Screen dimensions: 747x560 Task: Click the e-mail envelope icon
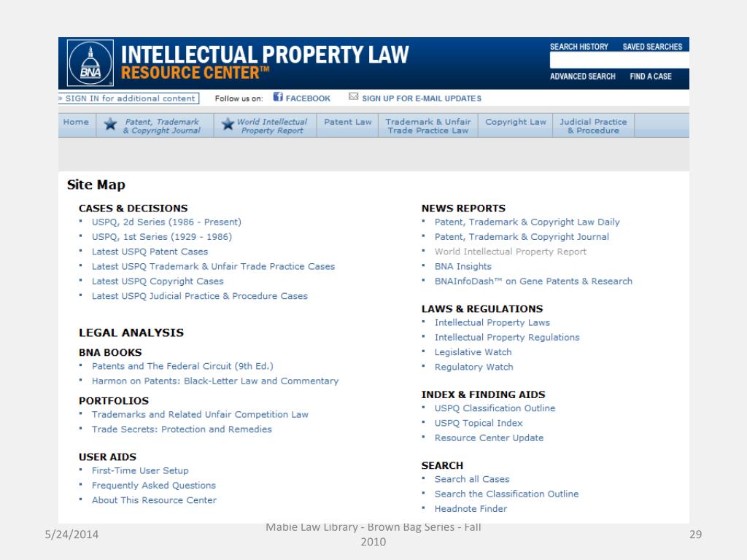(353, 97)
